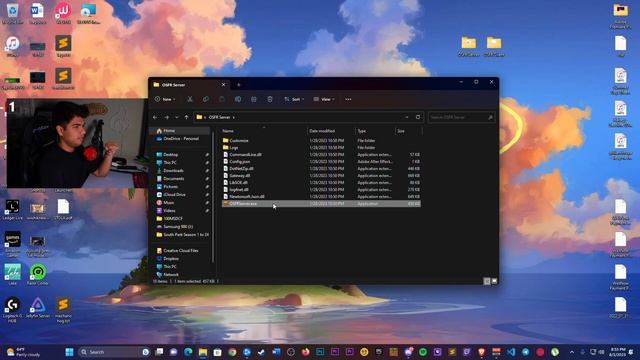The image size is (640, 360).
Task: Expand the address bar history dropdown
Action: (407, 117)
